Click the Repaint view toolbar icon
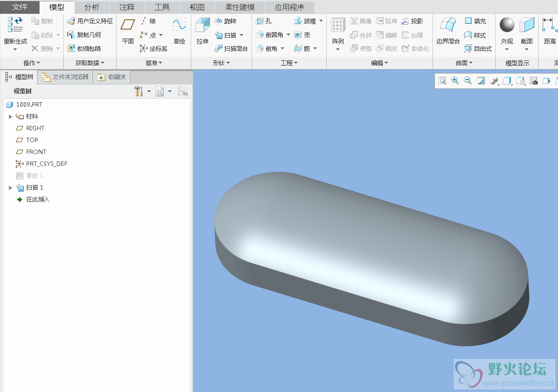Image resolution: width=558 pixels, height=392 pixels. click(481, 80)
